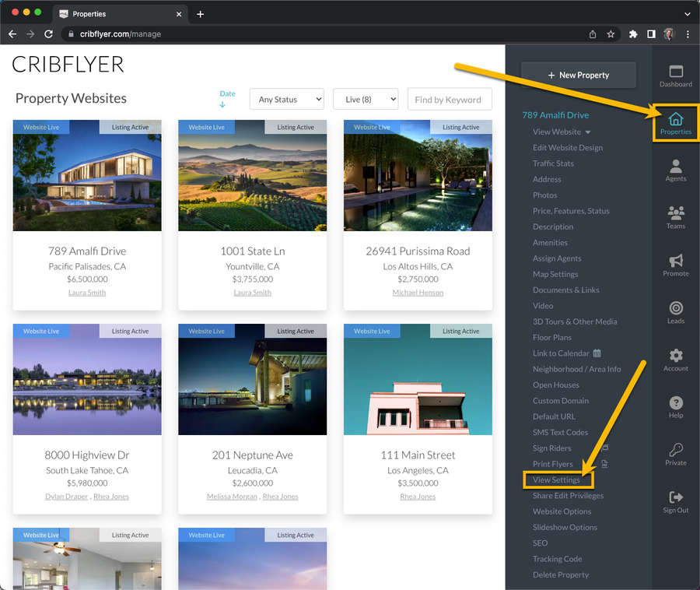700x590 pixels.
Task: Open the Promote megaphone icon
Action: [675, 261]
